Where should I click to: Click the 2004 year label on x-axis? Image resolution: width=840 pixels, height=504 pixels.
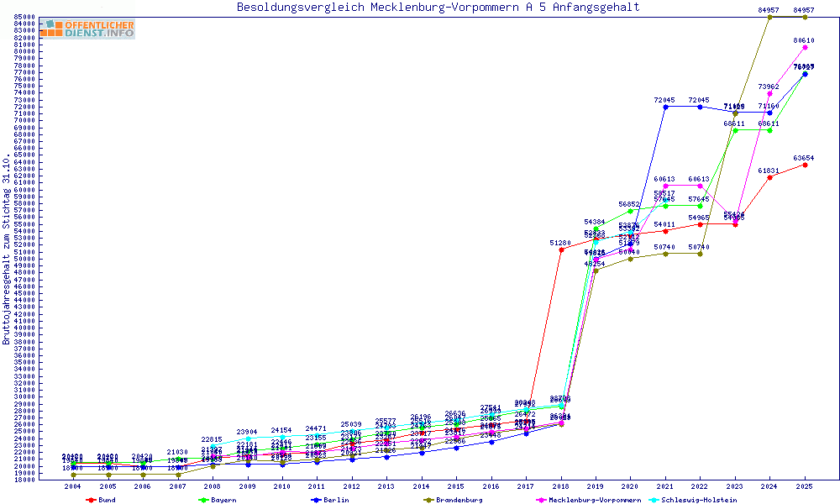tap(74, 486)
